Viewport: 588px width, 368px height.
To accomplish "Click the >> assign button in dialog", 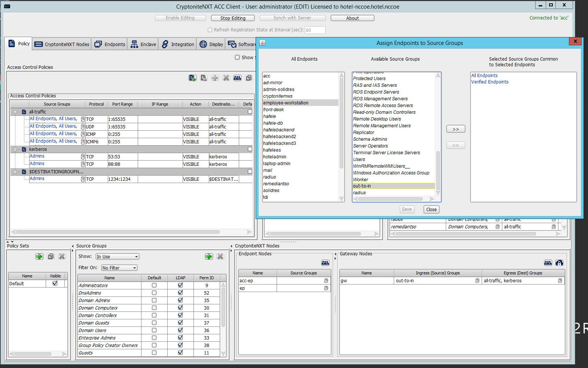I will [x=456, y=129].
